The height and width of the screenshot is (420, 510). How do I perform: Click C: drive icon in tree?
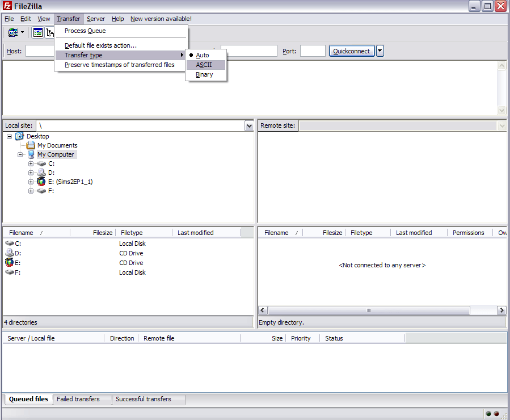41,163
